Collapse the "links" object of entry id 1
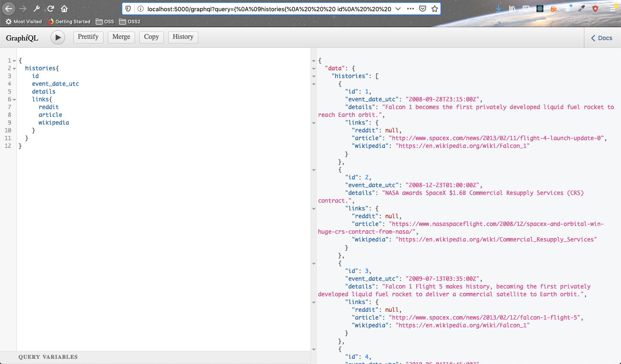Screen dimensions: 621x364 [x=314, y=123]
